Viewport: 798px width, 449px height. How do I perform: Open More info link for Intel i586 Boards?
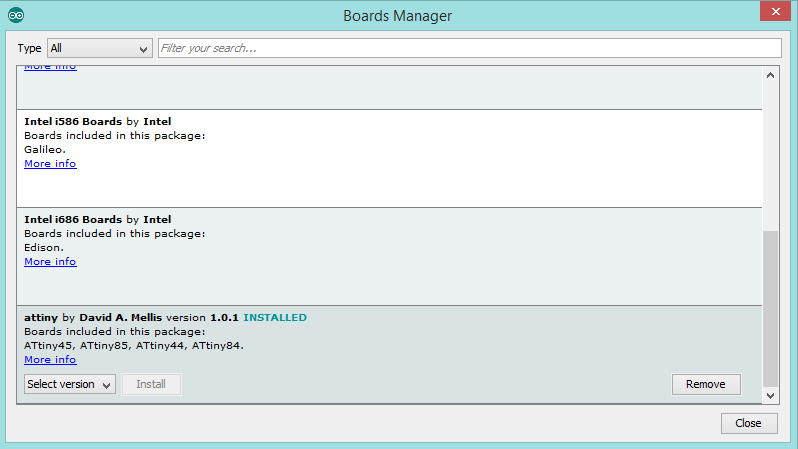(50, 164)
